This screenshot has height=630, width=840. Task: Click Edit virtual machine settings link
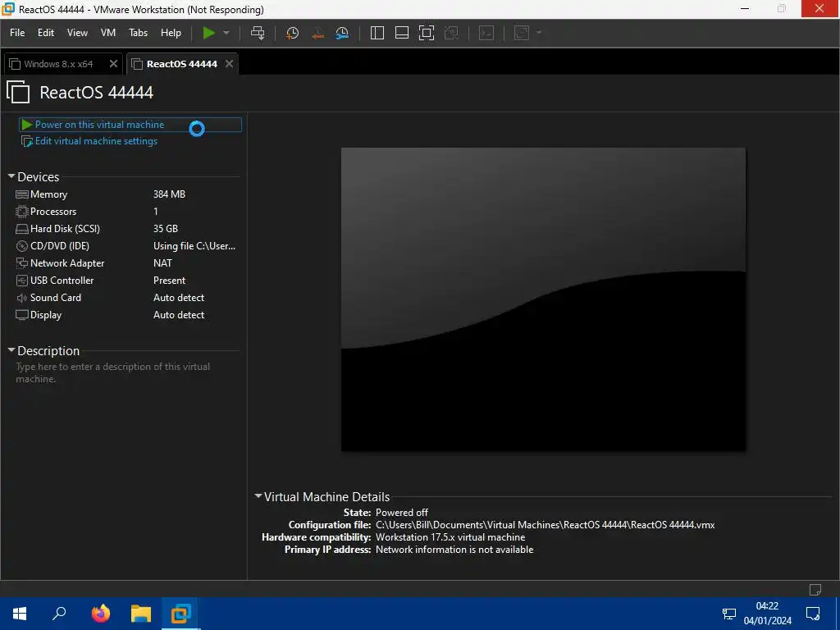[x=97, y=141]
